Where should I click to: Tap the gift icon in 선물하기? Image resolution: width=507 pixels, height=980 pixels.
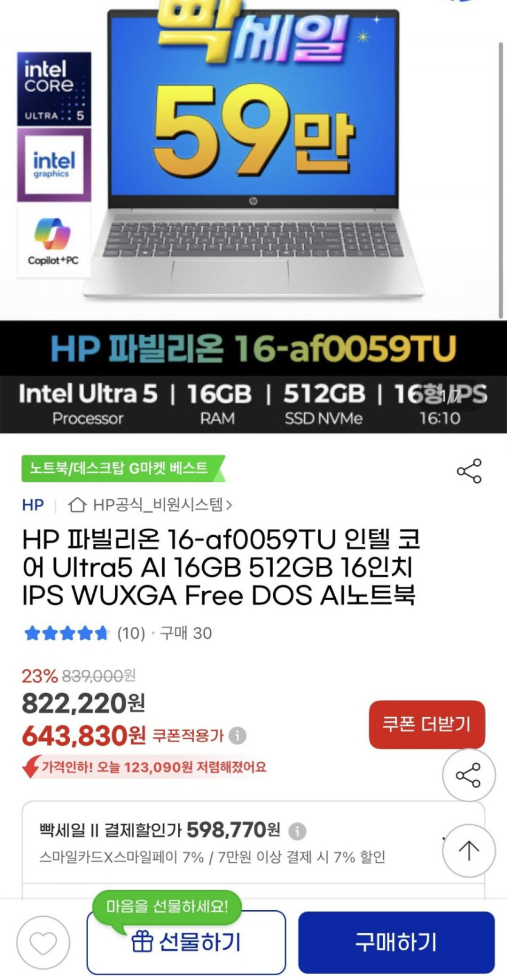(142, 942)
